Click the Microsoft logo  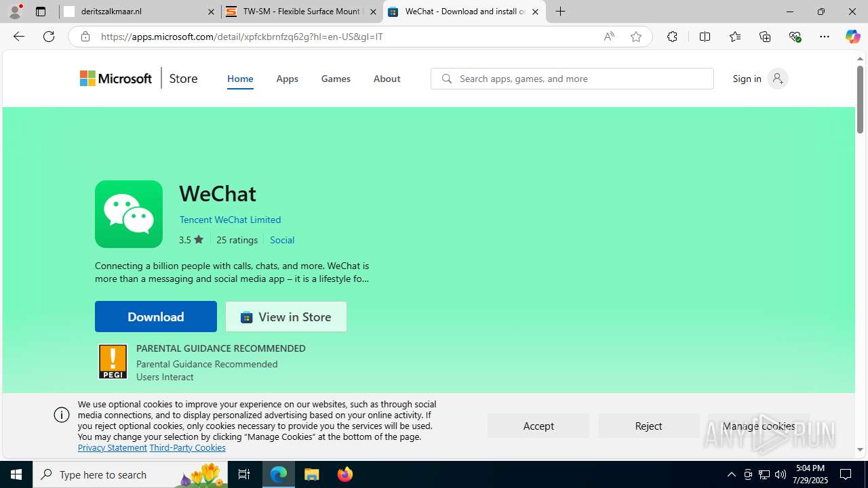coord(116,79)
